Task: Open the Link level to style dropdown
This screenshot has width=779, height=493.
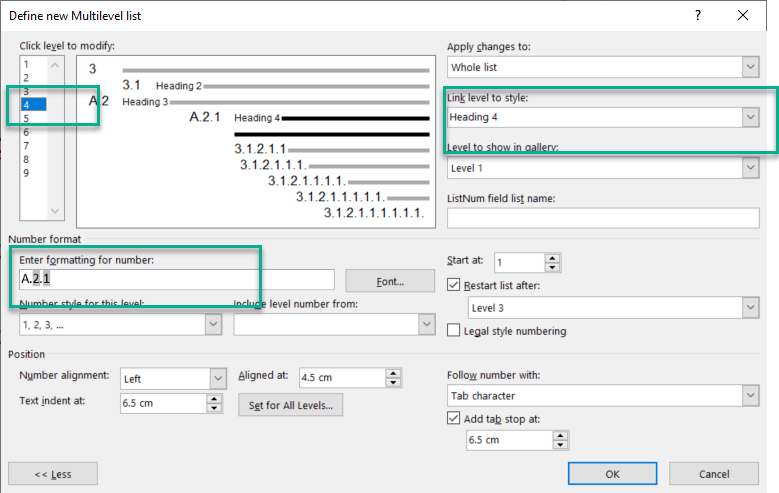Action: (x=751, y=117)
